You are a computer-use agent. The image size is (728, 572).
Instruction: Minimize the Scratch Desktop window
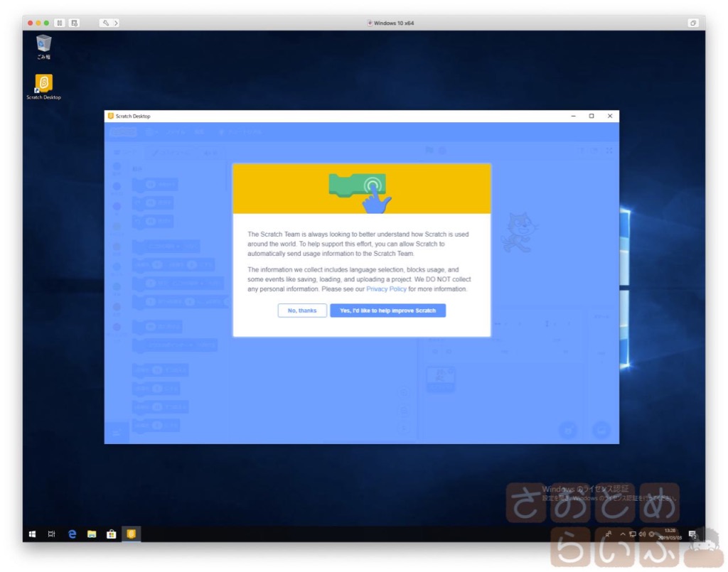574,116
